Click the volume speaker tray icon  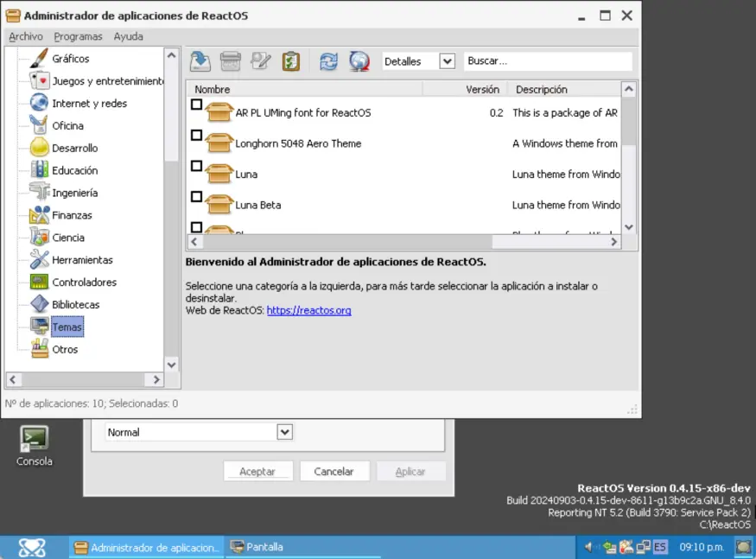click(x=588, y=547)
